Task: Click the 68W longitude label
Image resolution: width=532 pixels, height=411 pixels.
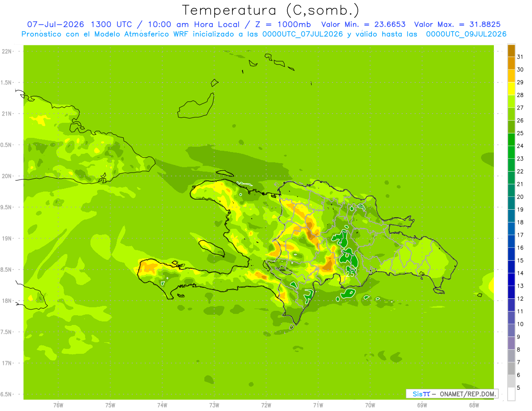Action: tap(474, 405)
